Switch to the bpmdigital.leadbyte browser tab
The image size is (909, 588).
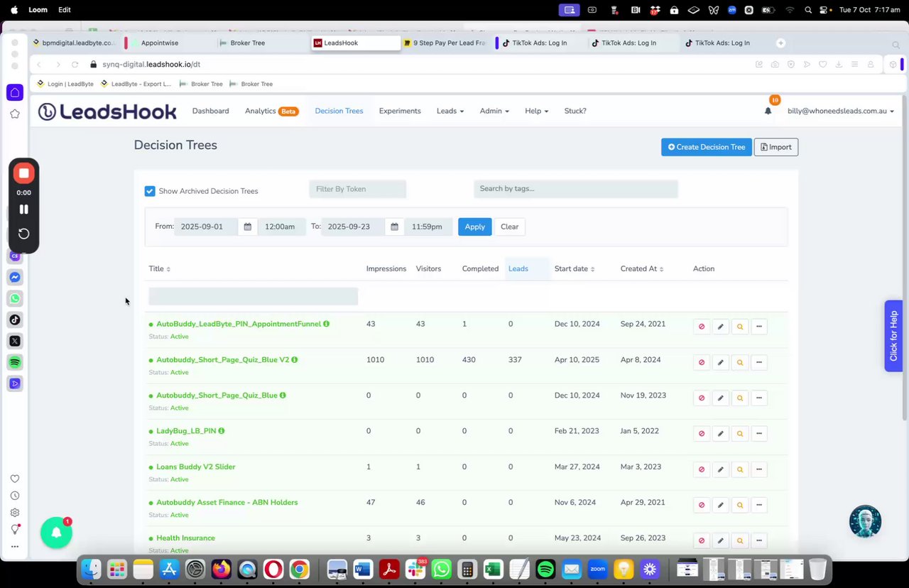tap(75, 43)
